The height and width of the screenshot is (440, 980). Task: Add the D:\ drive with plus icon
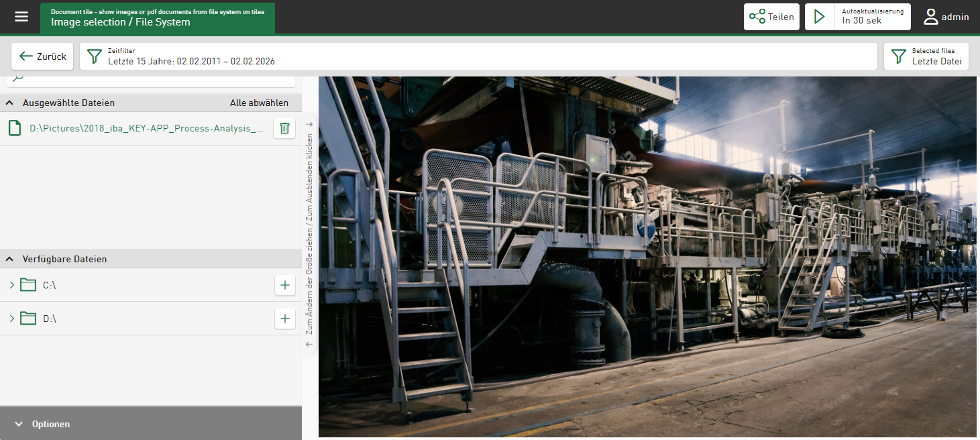(284, 319)
